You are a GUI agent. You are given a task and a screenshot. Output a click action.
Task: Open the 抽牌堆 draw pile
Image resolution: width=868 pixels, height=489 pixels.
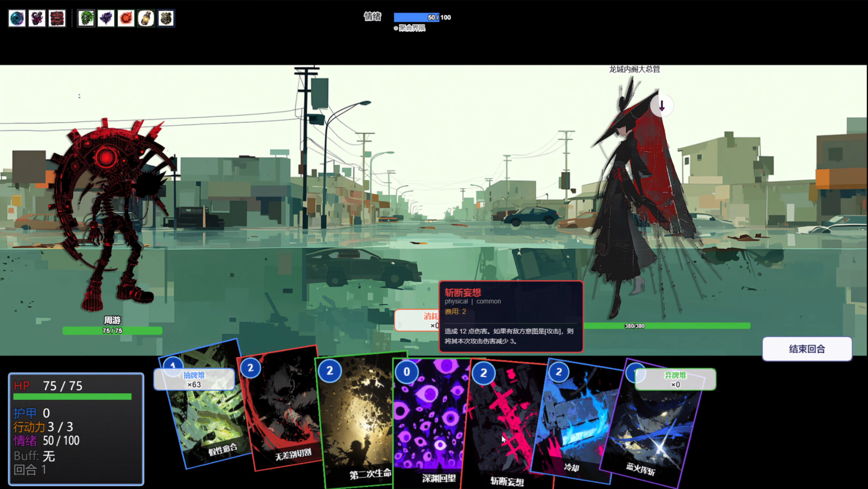pos(194,379)
